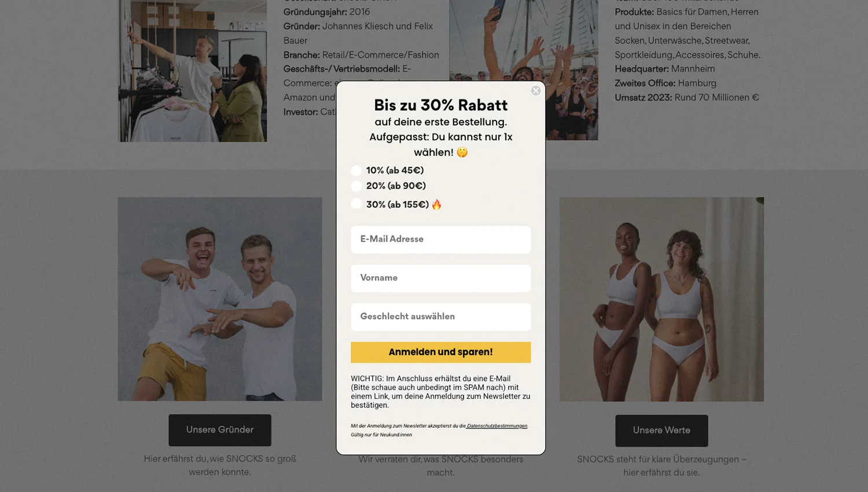Click the showroom photo with clothing rack

tap(193, 71)
